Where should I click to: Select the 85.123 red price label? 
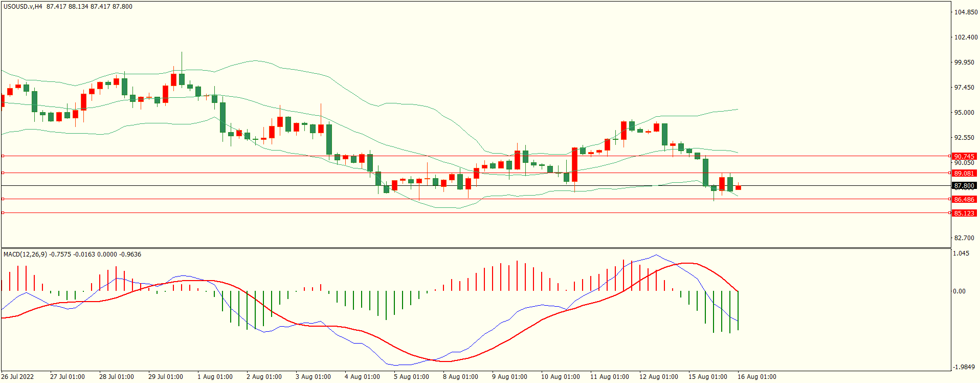click(x=964, y=213)
